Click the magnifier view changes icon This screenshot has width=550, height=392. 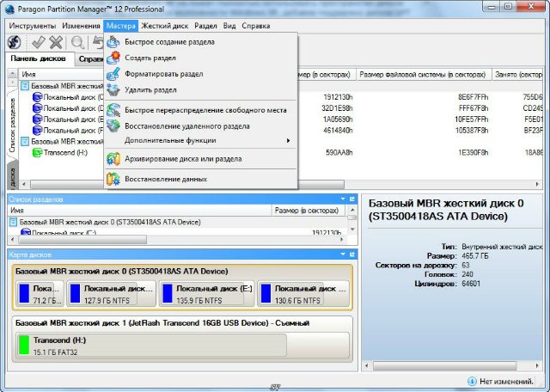(77, 42)
